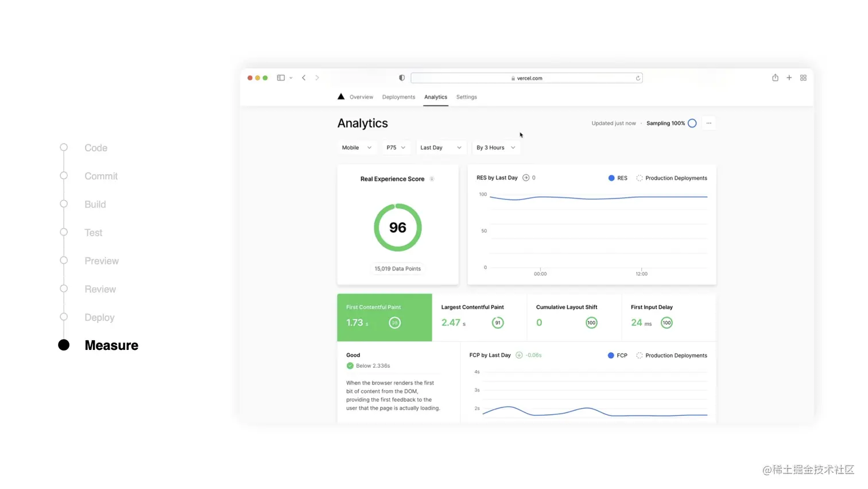Toggle Production Deployments in the RES chart legend
Image resolution: width=868 pixels, height=489 pixels.
click(672, 178)
